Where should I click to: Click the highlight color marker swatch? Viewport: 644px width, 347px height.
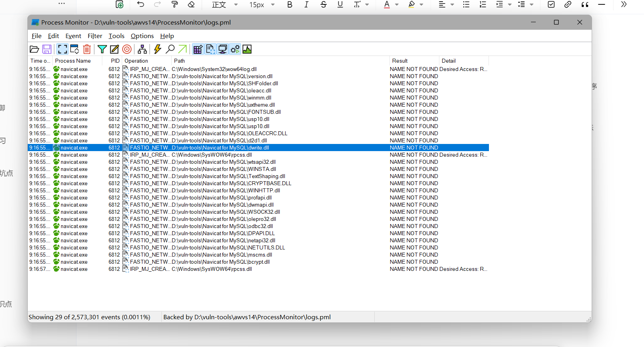point(411,4)
